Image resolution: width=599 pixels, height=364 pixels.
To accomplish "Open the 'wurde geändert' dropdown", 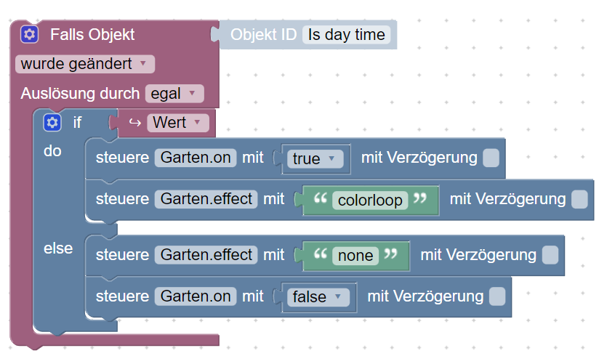I will pyautogui.click(x=84, y=64).
